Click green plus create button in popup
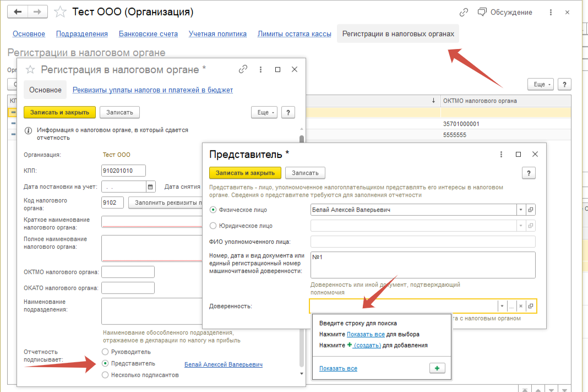The width and height of the screenshot is (588, 392). pyautogui.click(x=437, y=368)
